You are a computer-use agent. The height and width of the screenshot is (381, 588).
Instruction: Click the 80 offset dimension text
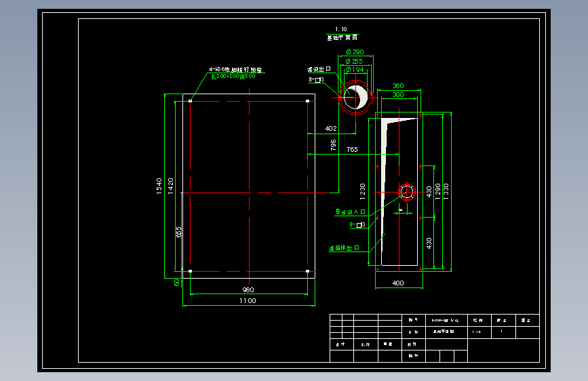point(177,283)
